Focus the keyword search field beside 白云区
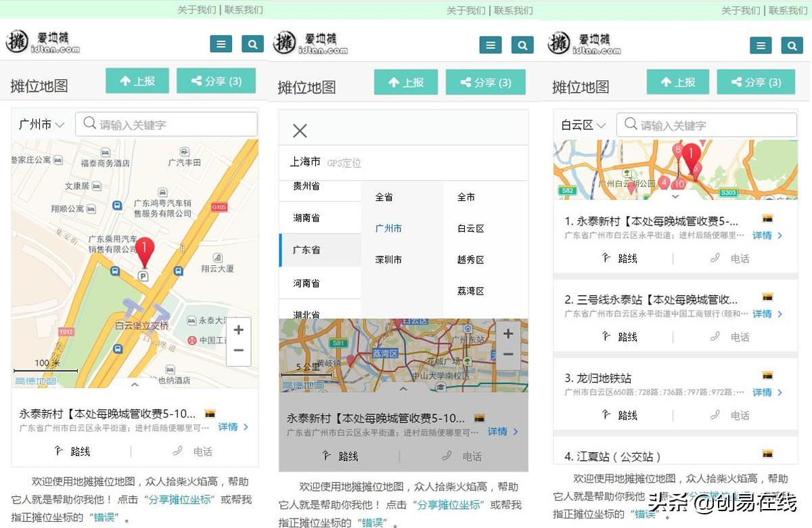The image size is (812, 528). (x=706, y=125)
